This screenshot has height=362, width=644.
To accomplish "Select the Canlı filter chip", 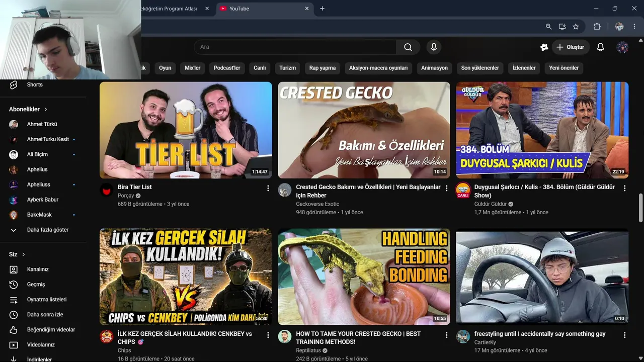I will [x=260, y=68].
